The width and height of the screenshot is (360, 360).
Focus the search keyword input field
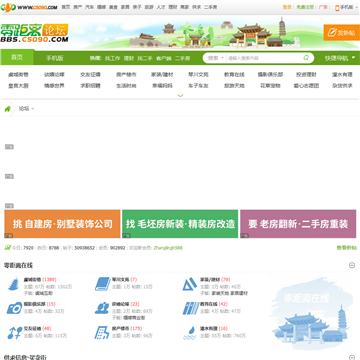pyautogui.click(x=263, y=58)
